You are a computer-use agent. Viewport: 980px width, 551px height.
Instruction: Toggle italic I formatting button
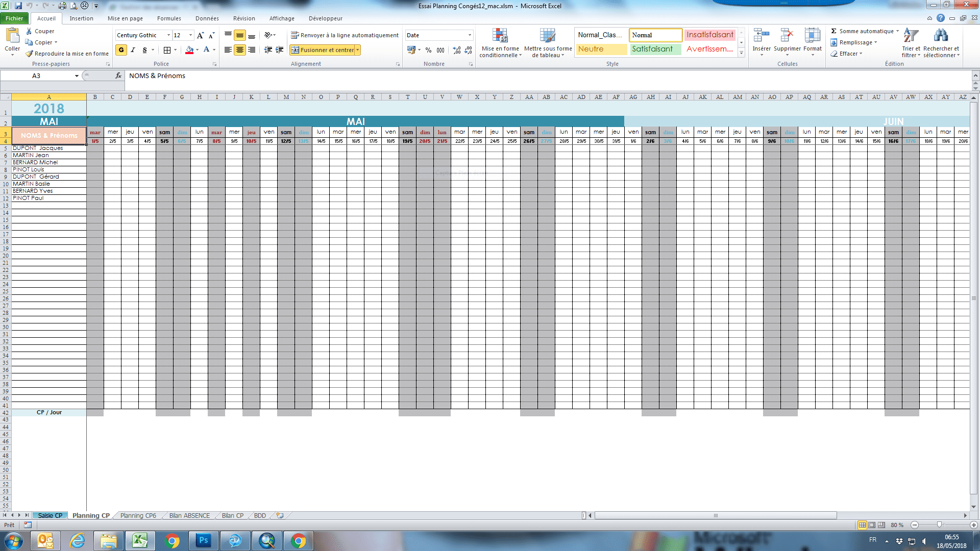click(x=133, y=50)
